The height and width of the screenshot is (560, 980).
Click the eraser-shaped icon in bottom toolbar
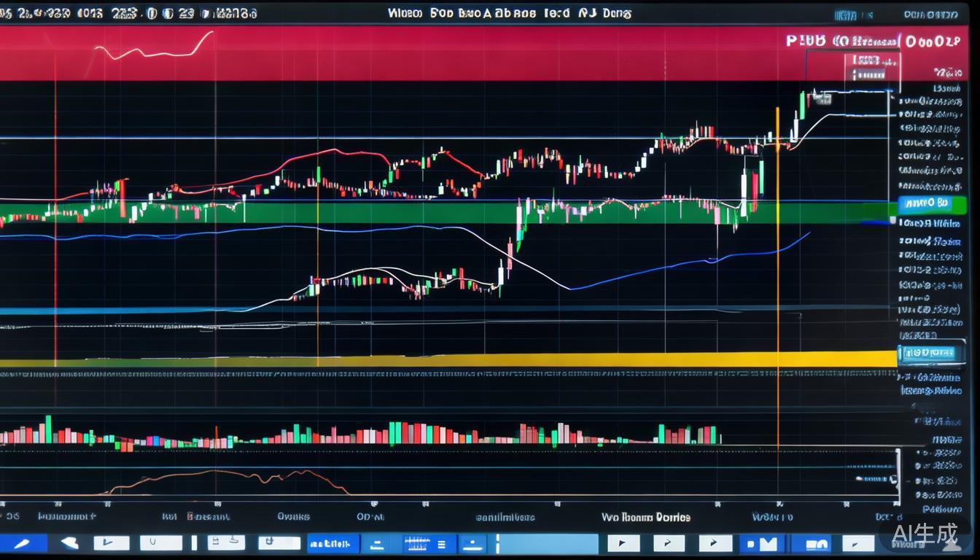coord(69,543)
